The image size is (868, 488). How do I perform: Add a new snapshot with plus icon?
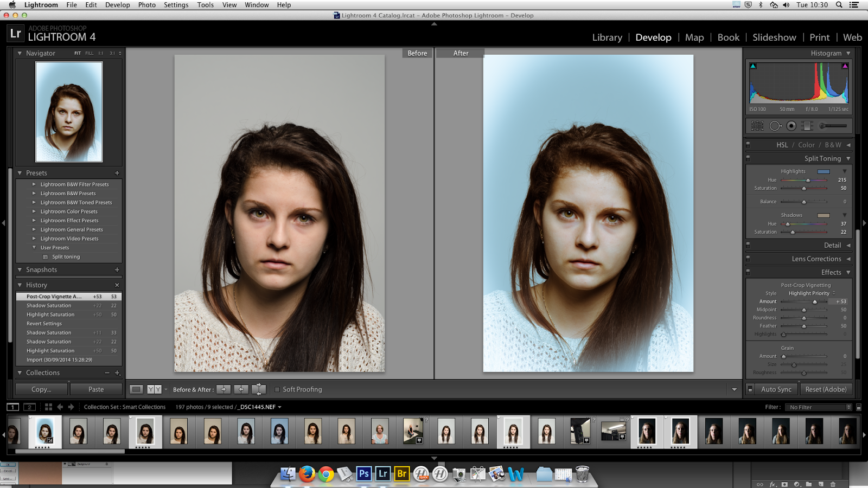[x=117, y=269]
